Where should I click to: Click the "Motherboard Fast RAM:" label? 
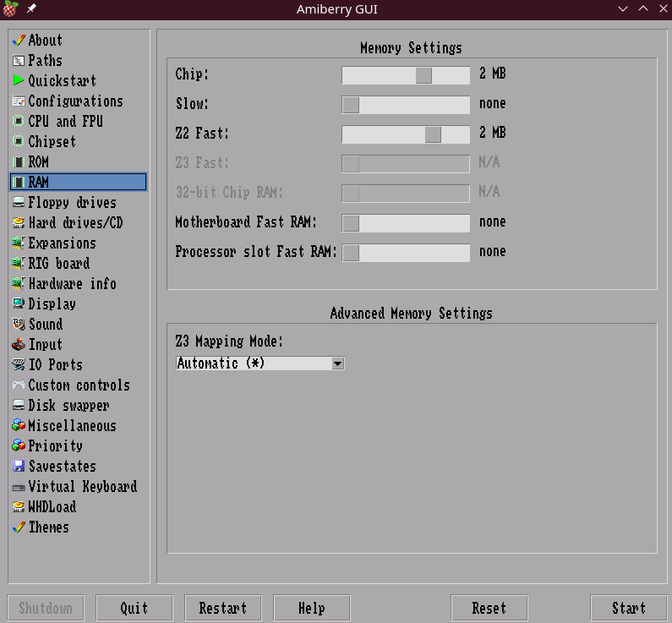(246, 222)
